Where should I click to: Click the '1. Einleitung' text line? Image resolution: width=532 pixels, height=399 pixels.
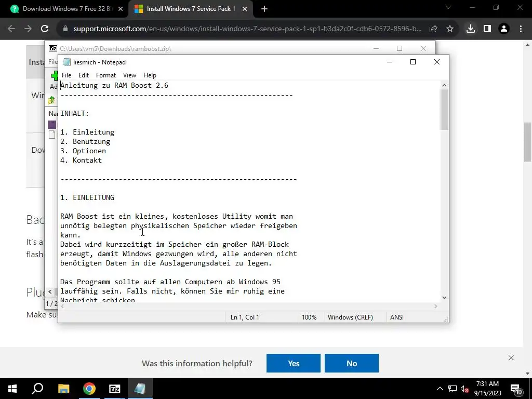pos(87,132)
